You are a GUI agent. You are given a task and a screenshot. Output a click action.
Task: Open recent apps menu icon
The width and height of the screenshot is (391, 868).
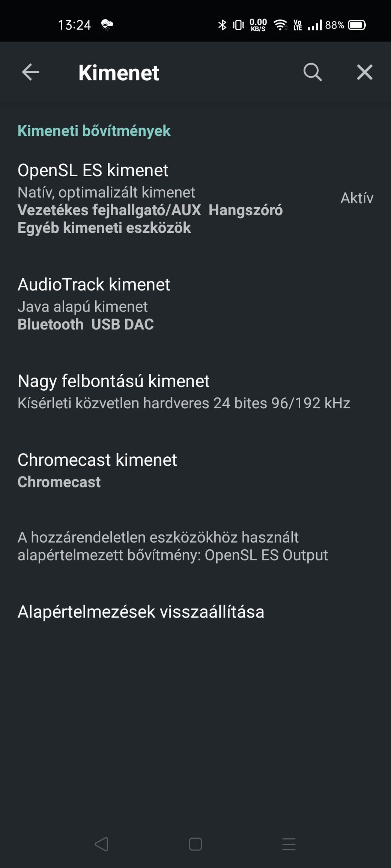click(289, 844)
